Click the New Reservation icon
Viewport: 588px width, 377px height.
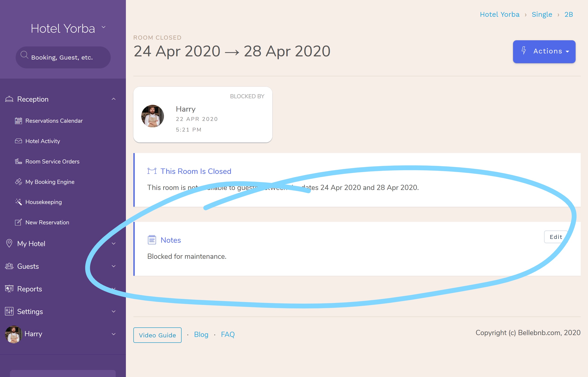(18, 222)
